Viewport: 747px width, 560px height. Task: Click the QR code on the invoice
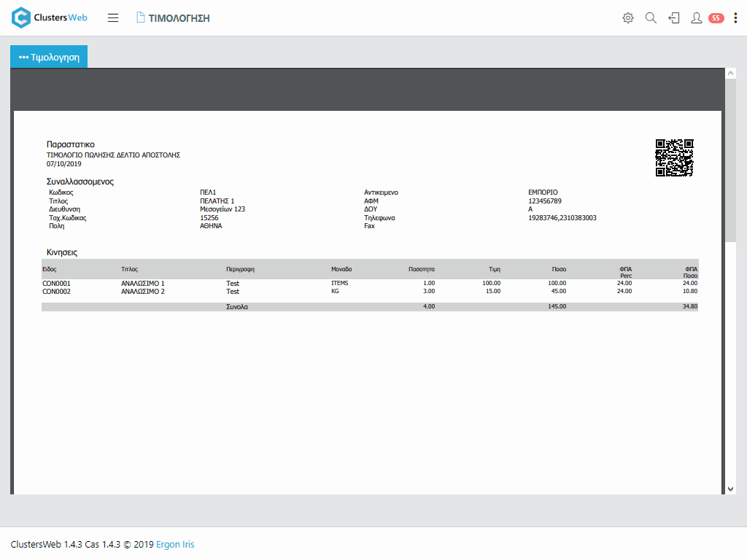point(674,157)
